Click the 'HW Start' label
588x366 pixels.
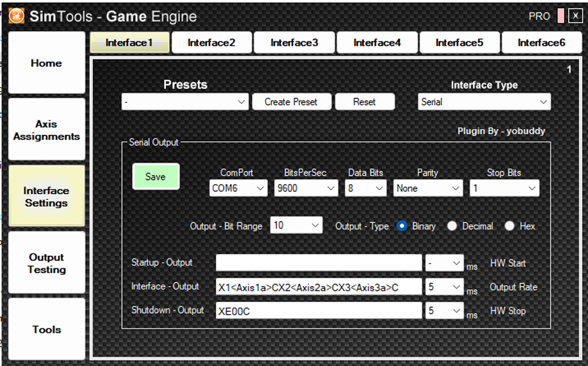508,263
